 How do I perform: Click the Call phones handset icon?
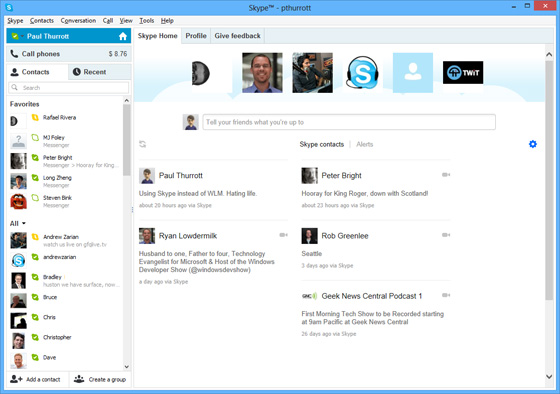(14, 54)
